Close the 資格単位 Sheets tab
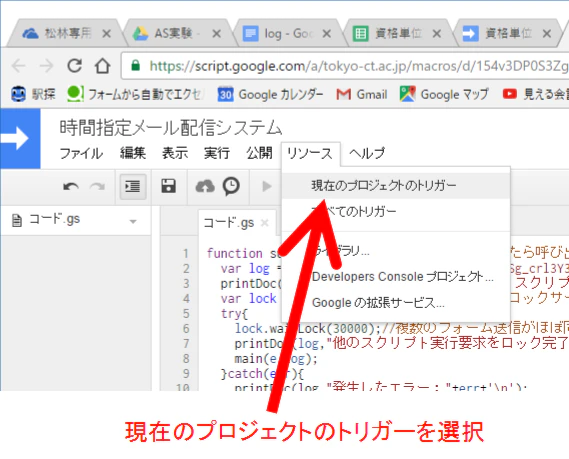 437,34
